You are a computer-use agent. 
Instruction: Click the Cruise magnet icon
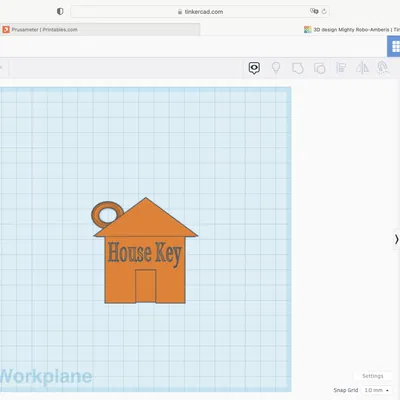(x=383, y=68)
